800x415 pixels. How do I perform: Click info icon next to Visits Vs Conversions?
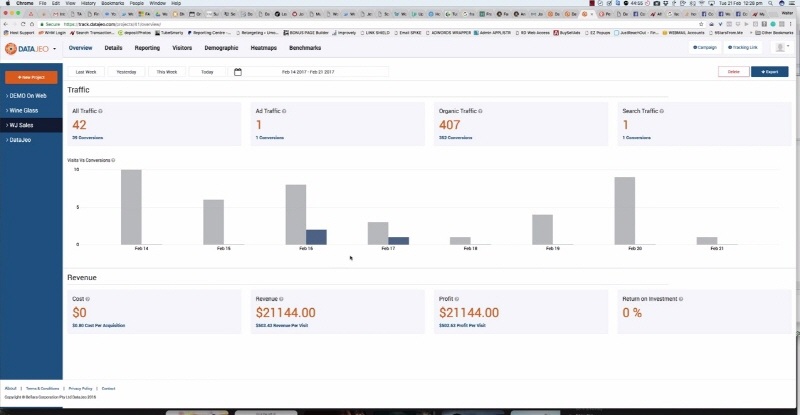coord(113,160)
